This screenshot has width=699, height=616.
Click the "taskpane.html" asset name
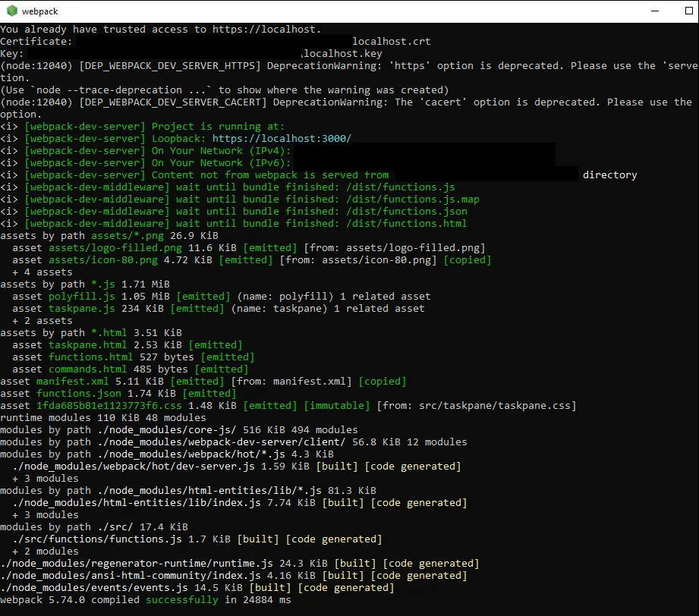tap(88, 345)
